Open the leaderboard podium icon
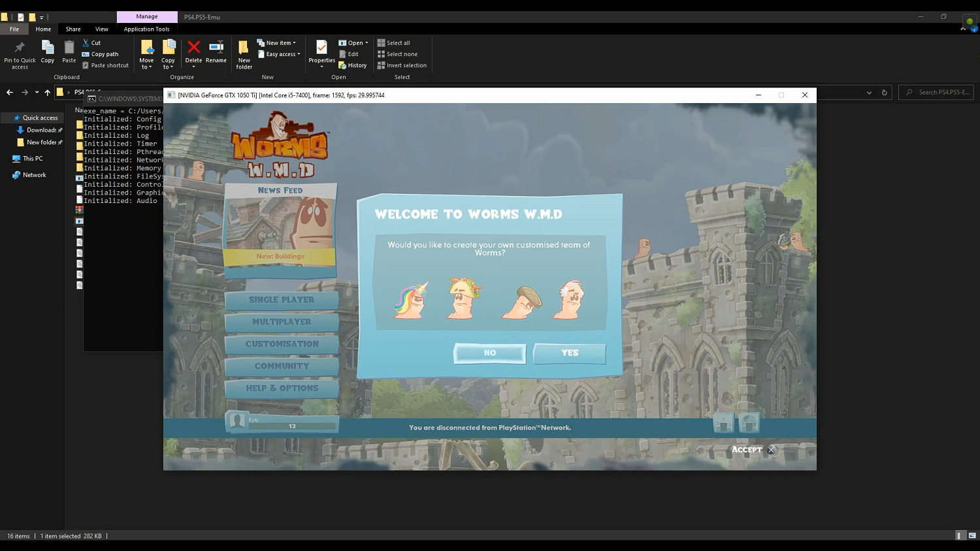980x551 pixels. click(x=723, y=424)
